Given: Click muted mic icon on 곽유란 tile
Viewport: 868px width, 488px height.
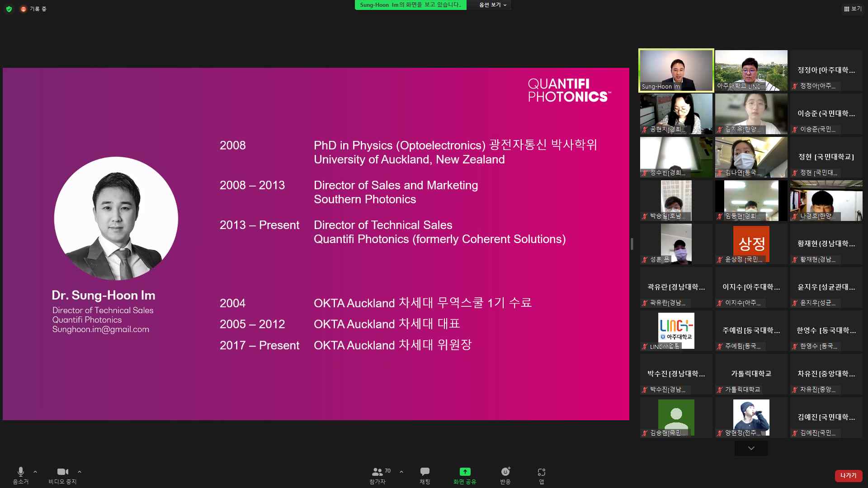Looking at the screenshot, I should tap(645, 303).
